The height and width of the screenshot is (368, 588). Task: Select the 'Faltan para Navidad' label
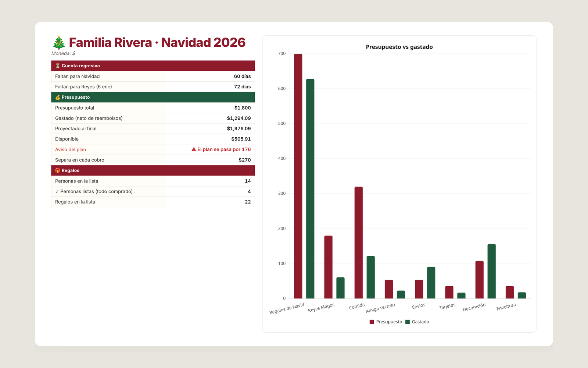(77, 77)
